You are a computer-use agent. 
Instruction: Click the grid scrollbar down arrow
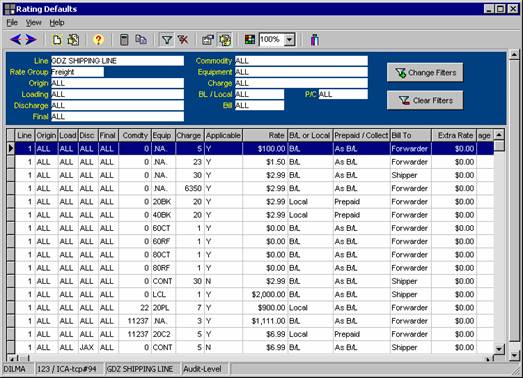click(499, 349)
